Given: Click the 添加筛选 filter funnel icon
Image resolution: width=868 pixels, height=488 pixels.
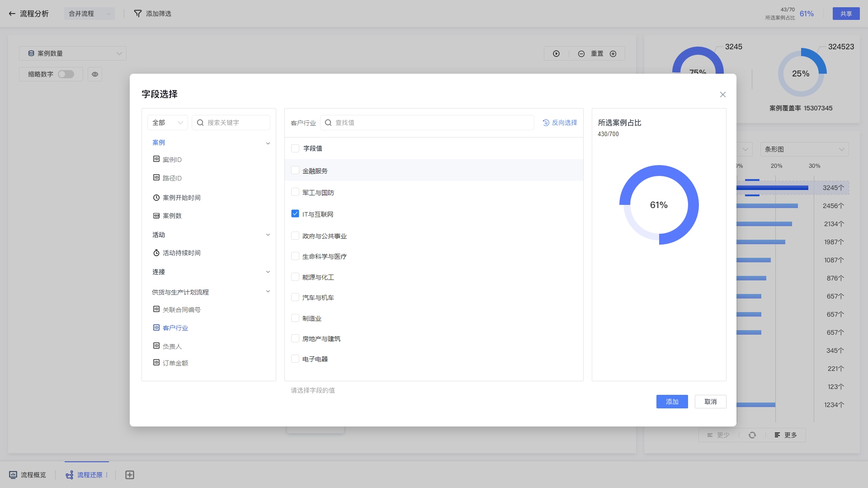Looking at the screenshot, I should pyautogui.click(x=138, y=14).
